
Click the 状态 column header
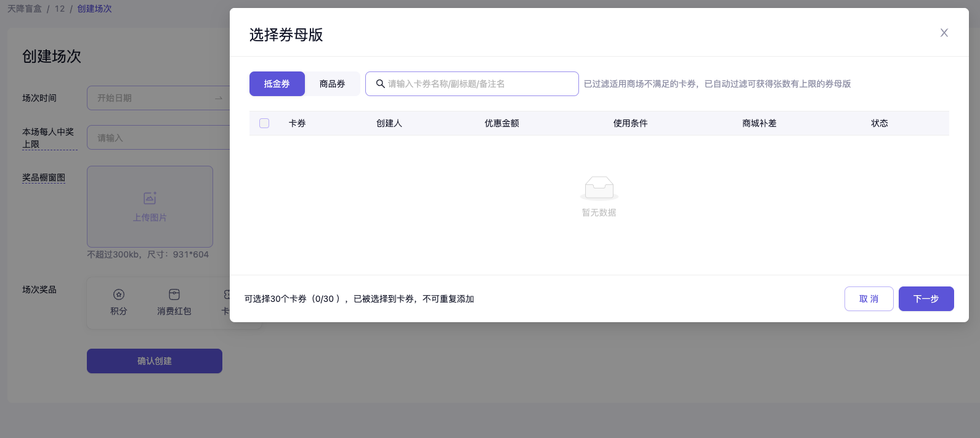click(879, 123)
